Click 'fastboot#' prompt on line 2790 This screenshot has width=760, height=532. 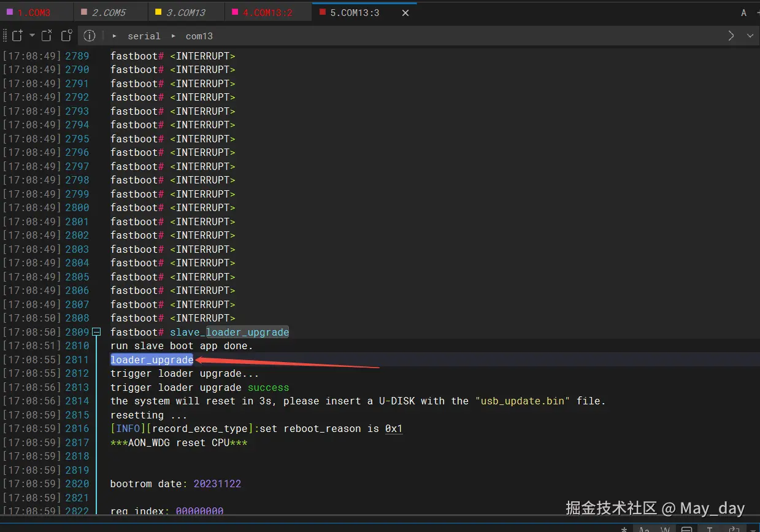click(137, 69)
